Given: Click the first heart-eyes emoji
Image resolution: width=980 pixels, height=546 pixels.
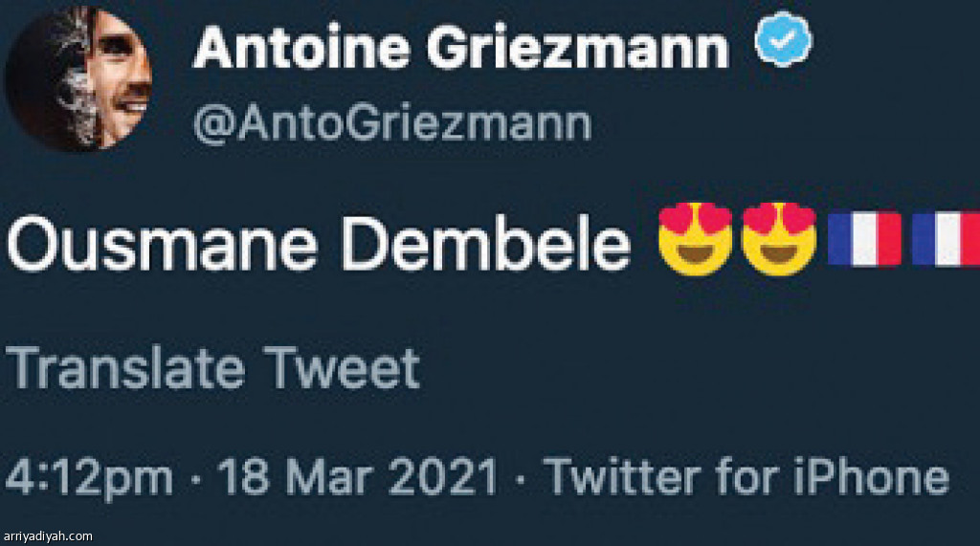Looking at the screenshot, I should pos(696,238).
